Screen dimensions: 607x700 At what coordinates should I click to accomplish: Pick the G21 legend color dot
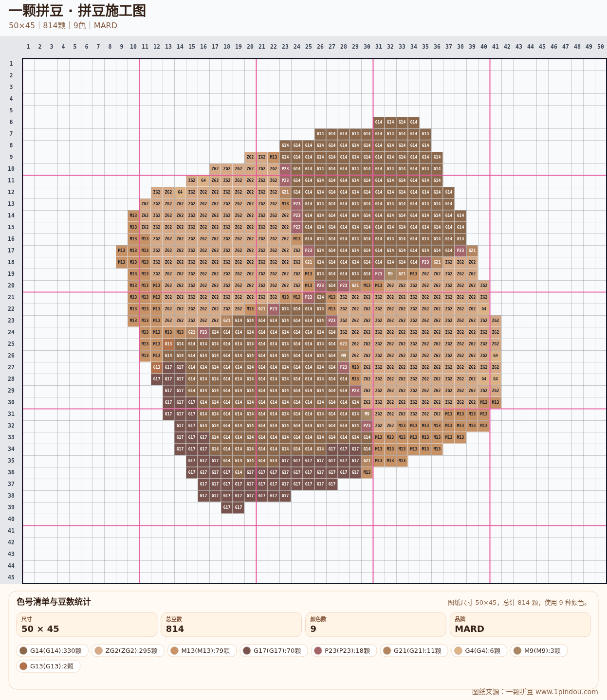(x=387, y=651)
